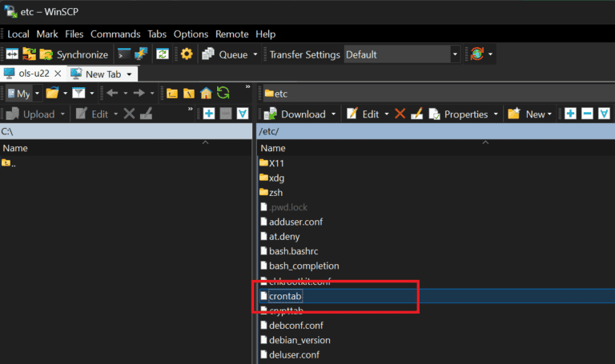Click the Compare Directories icon
The image size is (615, 364).
coord(29,54)
